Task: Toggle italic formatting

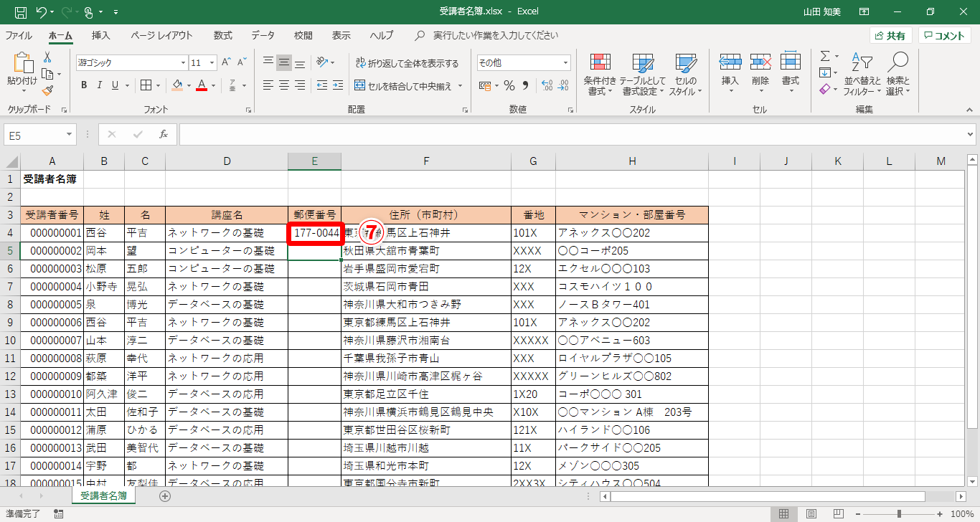Action: 100,85
